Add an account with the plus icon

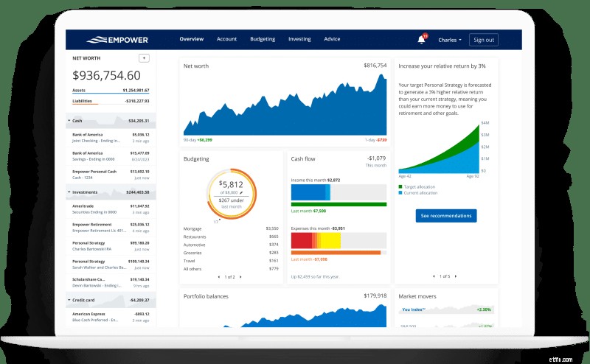coord(144,58)
